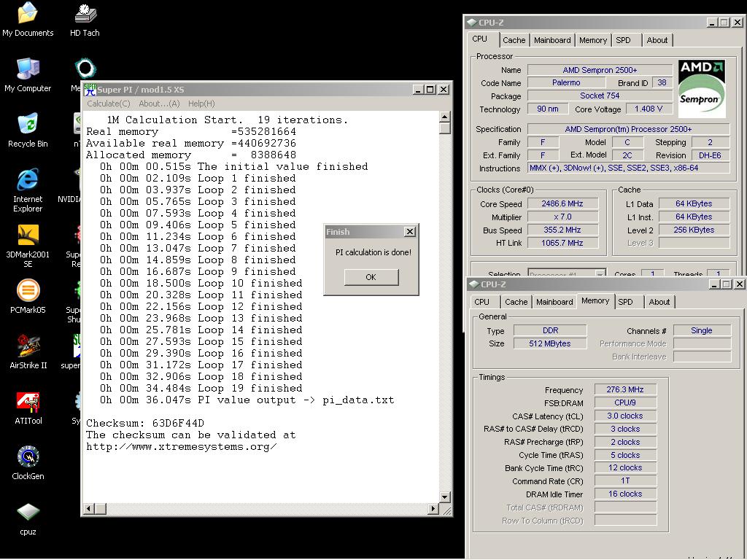Click the Bus Speed value 355.2 MHz
747x560 pixels.
(562, 230)
